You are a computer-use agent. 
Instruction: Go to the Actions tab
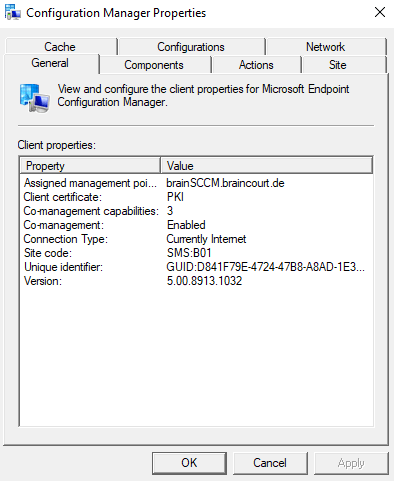click(256, 65)
